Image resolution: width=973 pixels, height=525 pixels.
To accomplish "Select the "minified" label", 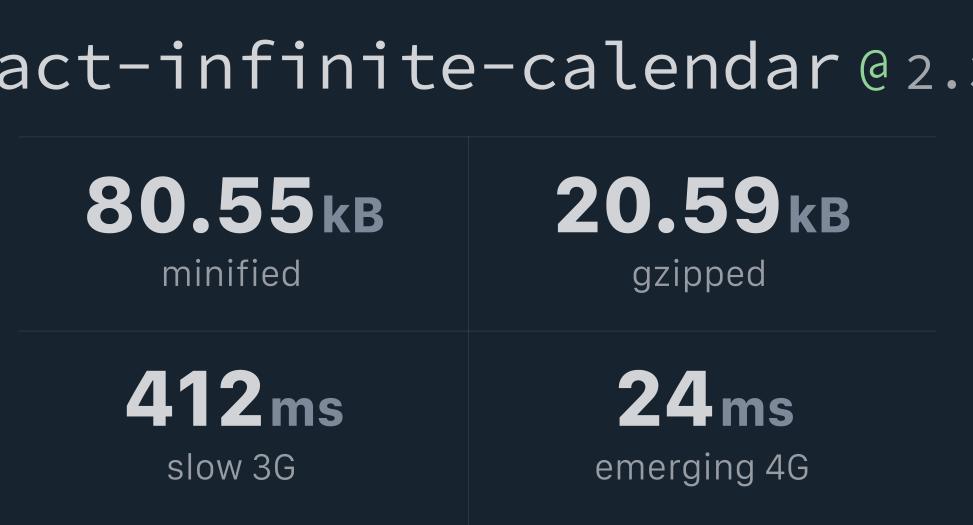I will [x=231, y=274].
